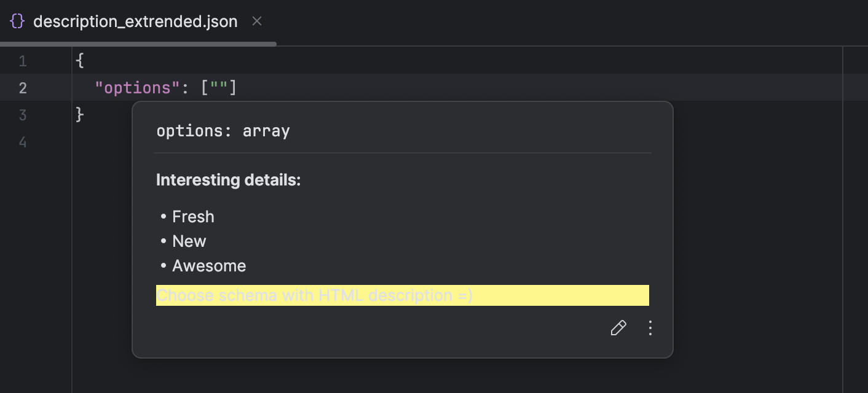
Task: Select the pencil edit icon in the documentation popup
Action: click(618, 328)
